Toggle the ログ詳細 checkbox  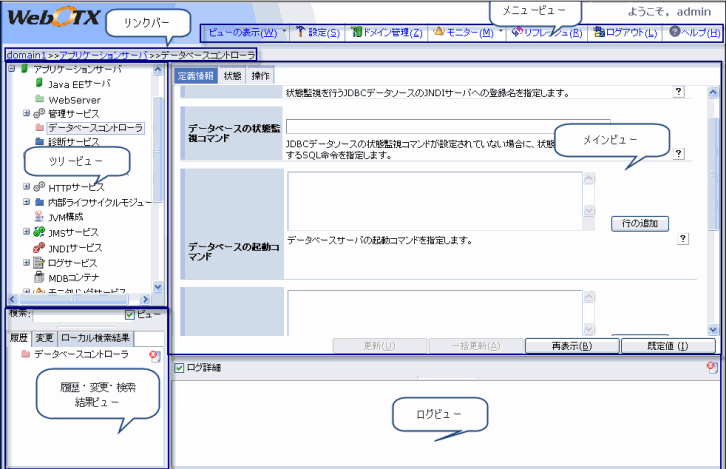(x=179, y=368)
